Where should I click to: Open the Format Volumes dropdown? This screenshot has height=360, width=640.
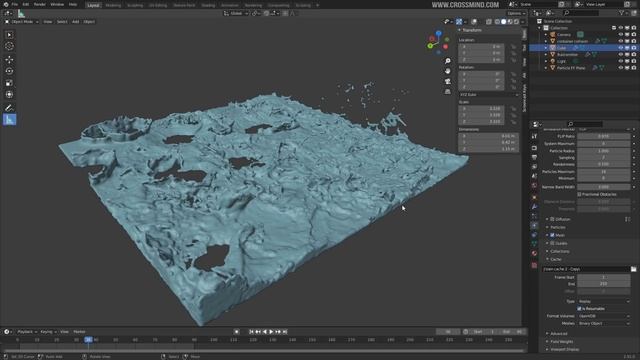click(x=603, y=316)
